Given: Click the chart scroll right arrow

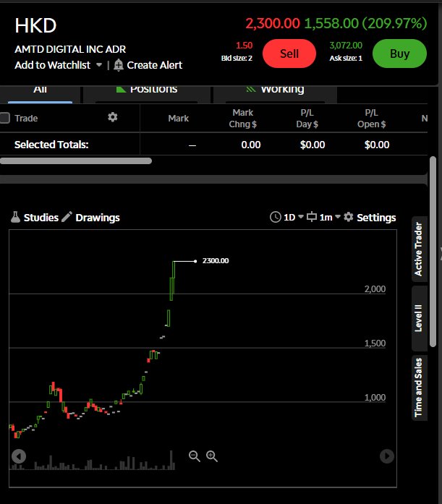Looking at the screenshot, I should [x=387, y=456].
